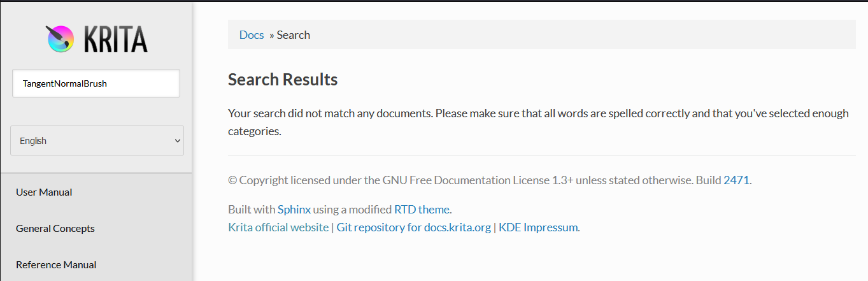Click the Krita colorful brush logo icon
Viewport: 868px width, 281px height.
(60, 39)
